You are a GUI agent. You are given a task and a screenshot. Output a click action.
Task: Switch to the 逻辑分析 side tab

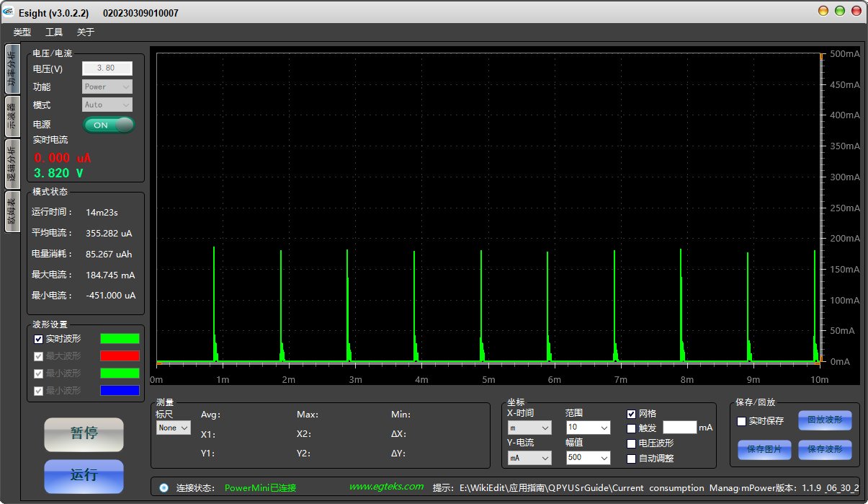(x=12, y=164)
